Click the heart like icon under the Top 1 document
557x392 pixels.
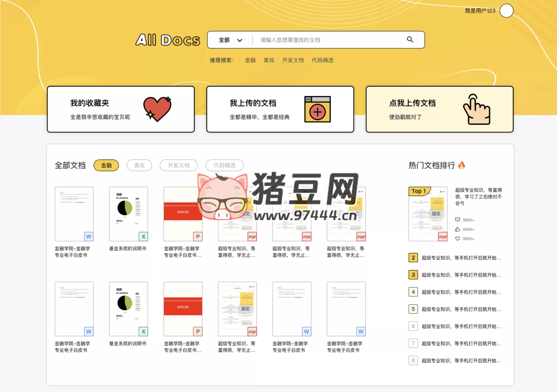(x=457, y=238)
